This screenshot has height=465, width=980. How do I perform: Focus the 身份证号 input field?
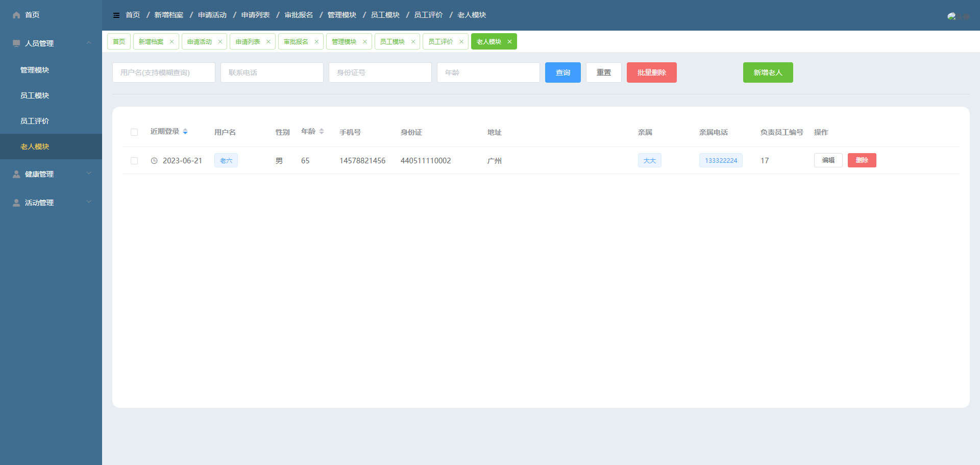coord(380,72)
